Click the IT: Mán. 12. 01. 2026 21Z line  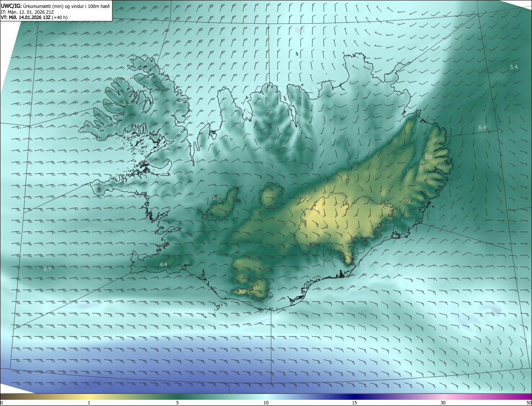27,12
